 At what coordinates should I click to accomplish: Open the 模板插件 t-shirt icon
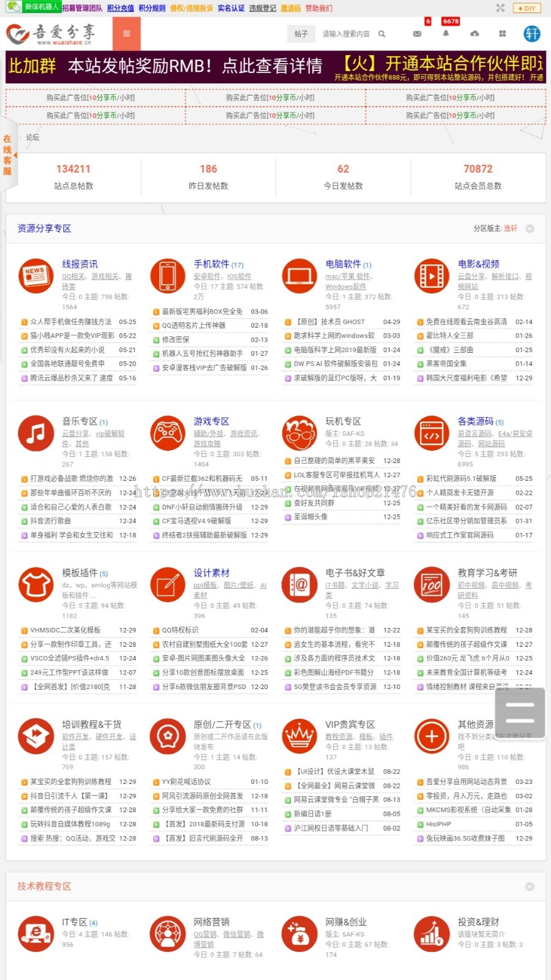tap(36, 585)
